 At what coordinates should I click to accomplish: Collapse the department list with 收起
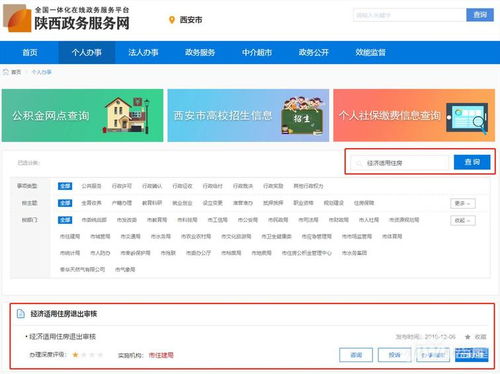point(463,220)
